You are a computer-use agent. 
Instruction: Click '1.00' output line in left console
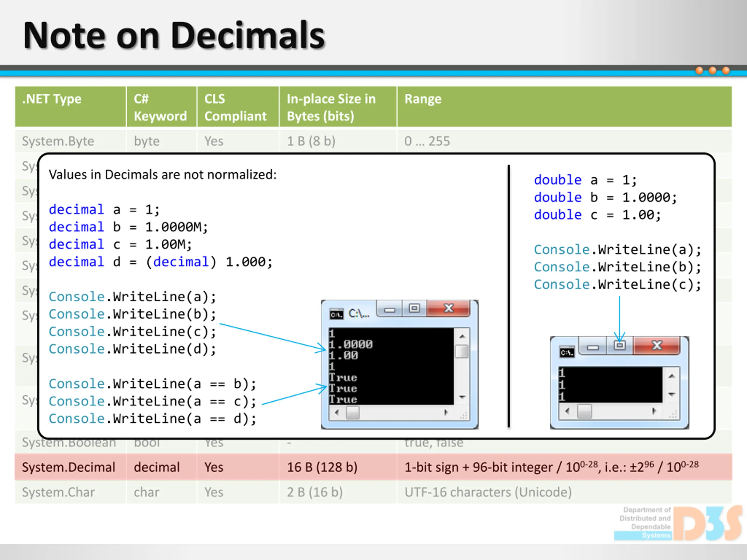(343, 356)
